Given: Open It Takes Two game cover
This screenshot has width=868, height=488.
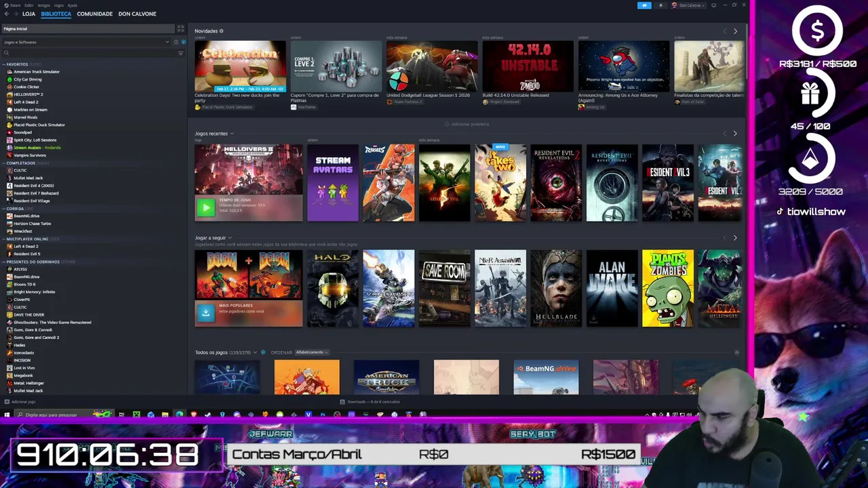Looking at the screenshot, I should tap(500, 182).
